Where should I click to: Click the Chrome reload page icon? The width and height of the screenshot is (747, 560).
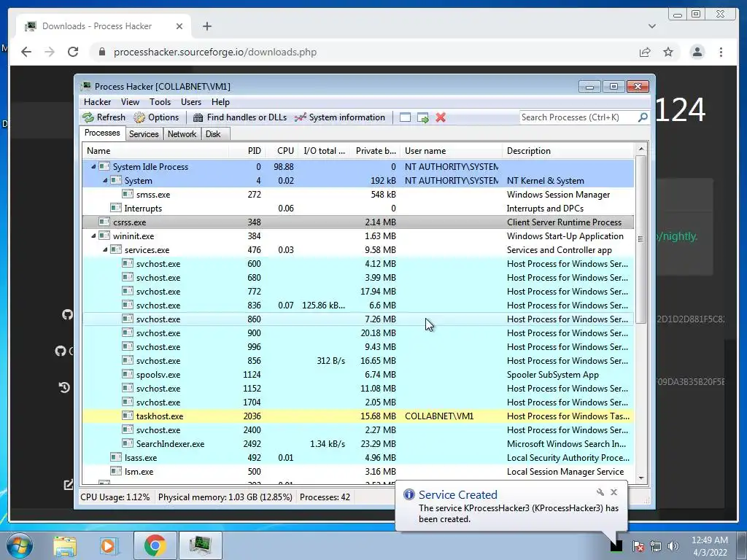(73, 52)
